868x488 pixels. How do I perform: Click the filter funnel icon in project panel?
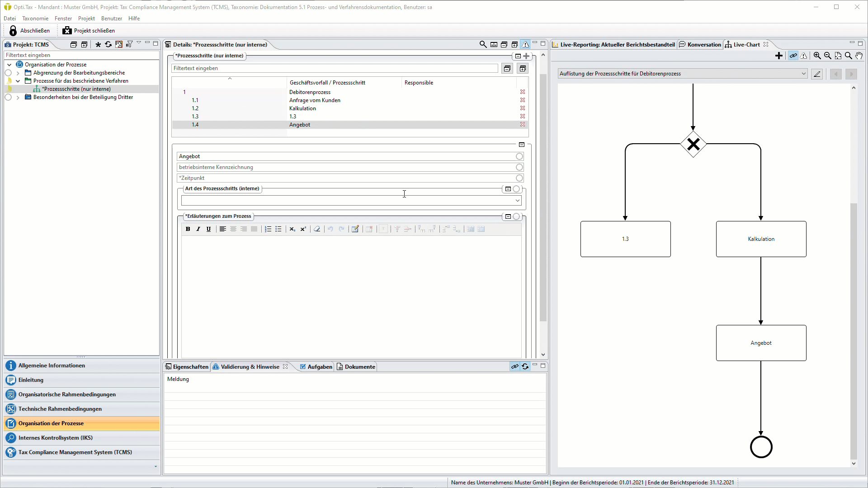[129, 44]
